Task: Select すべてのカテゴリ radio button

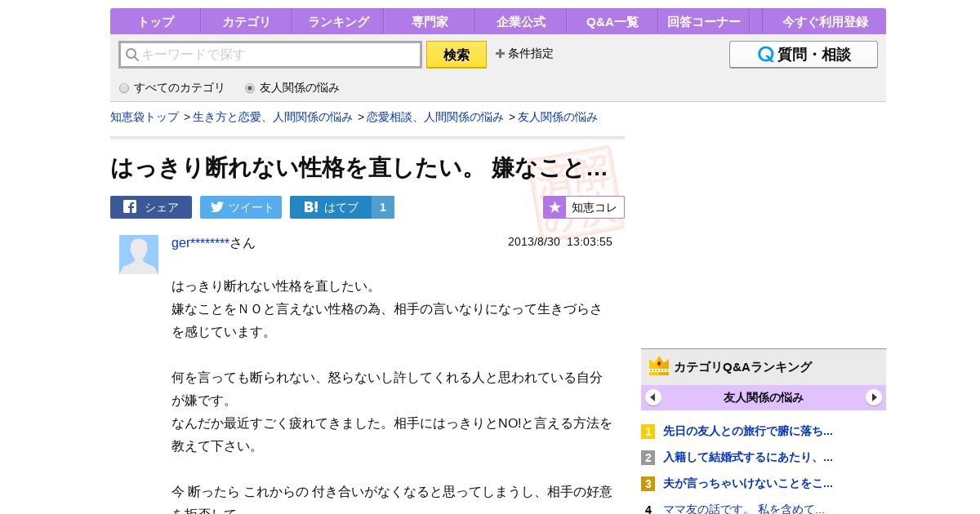Action: [x=124, y=88]
